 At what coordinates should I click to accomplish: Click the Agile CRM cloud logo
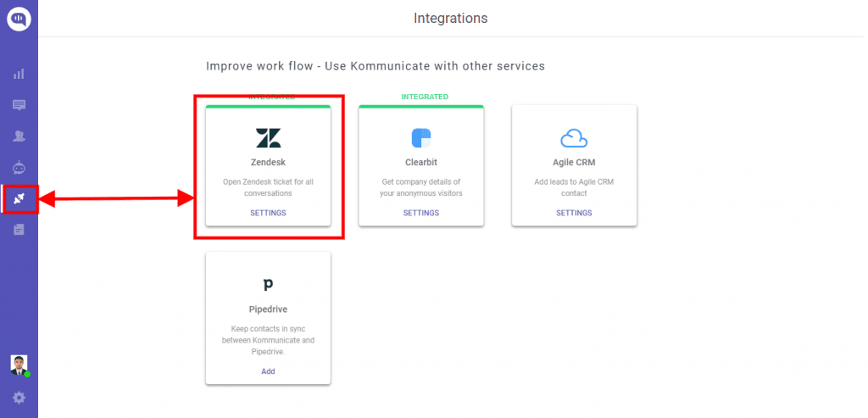click(x=574, y=138)
